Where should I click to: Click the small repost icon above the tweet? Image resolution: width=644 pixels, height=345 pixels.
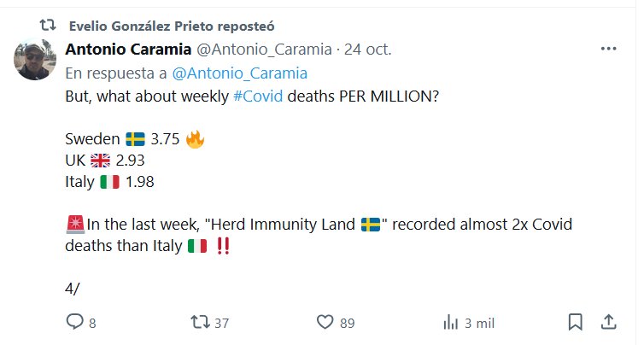pyautogui.click(x=48, y=26)
